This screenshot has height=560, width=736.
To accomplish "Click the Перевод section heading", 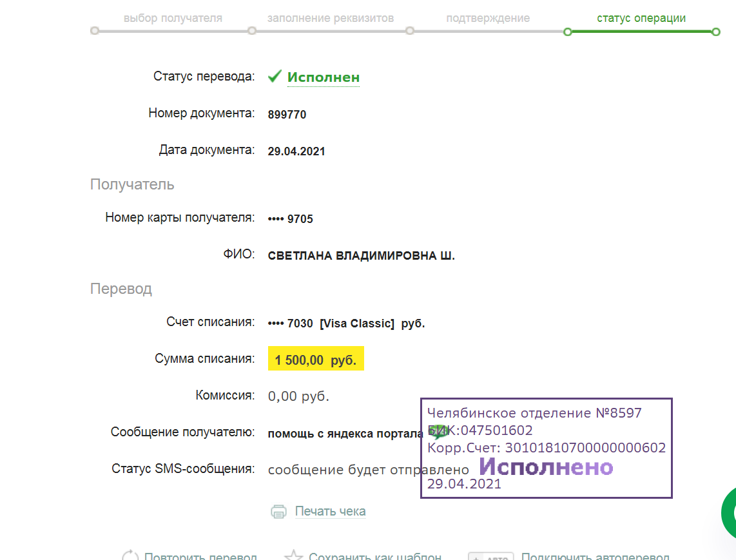I will 121,289.
